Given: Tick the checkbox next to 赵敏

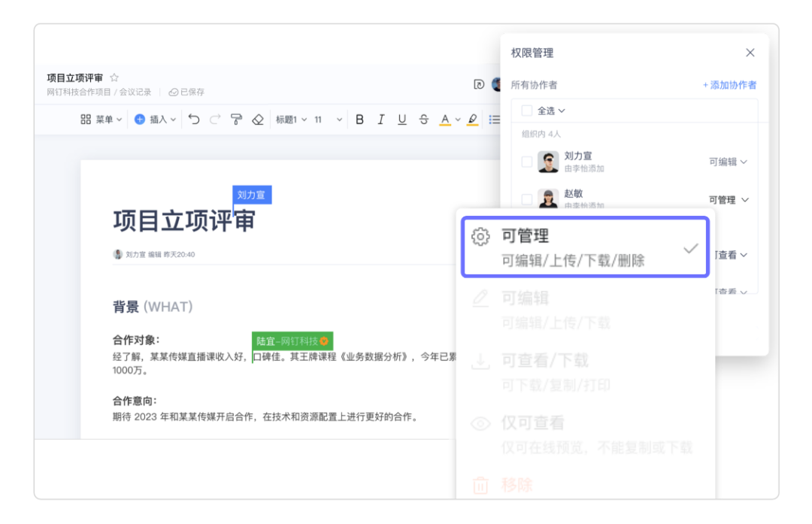Looking at the screenshot, I should (x=526, y=199).
